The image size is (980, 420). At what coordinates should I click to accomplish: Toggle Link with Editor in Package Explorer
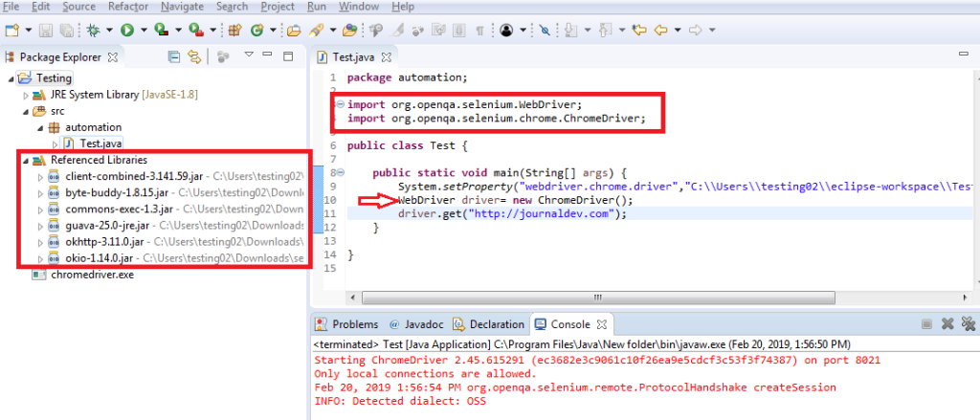click(x=195, y=57)
